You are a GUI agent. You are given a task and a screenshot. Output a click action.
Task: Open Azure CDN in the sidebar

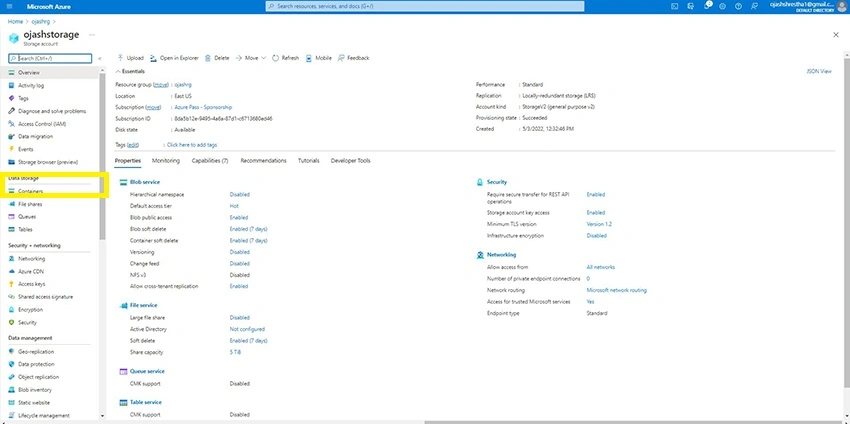tap(31, 272)
